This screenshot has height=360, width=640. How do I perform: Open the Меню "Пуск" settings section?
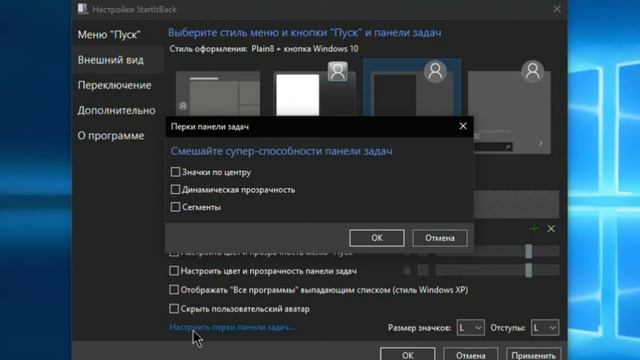(x=109, y=35)
